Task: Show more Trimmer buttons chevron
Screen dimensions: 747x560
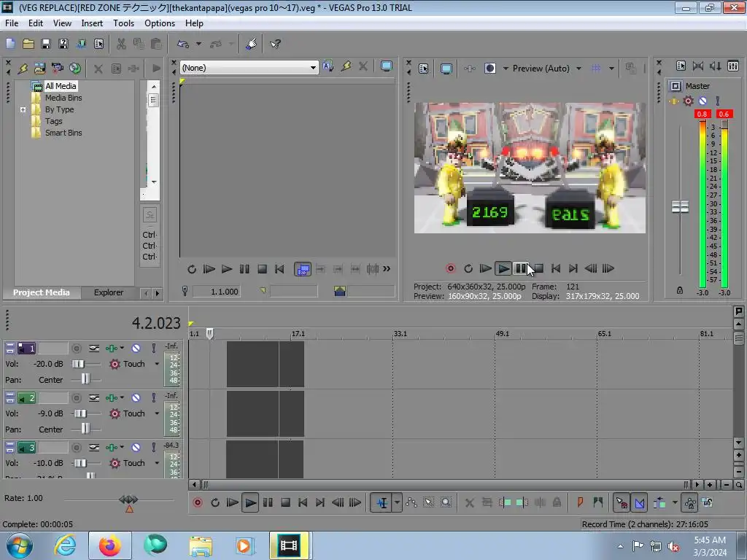Action: pyautogui.click(x=387, y=269)
